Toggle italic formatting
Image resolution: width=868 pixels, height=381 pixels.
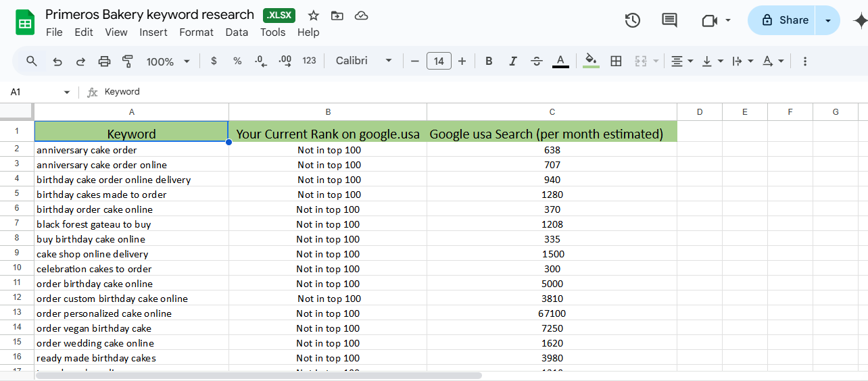pyautogui.click(x=512, y=61)
